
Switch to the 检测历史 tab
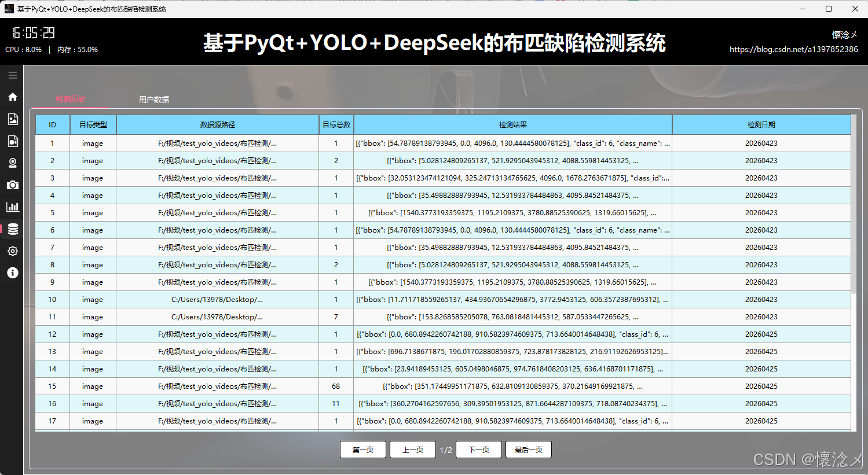71,99
